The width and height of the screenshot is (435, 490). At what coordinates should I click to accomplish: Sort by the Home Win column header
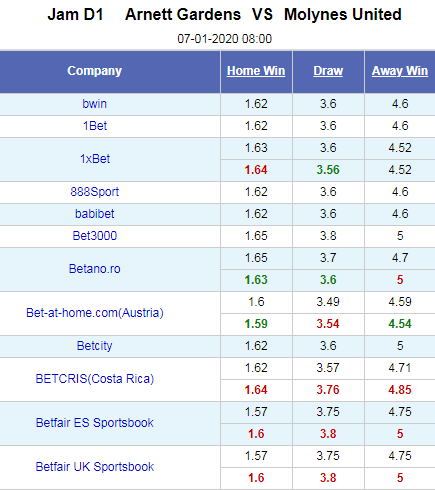(256, 71)
